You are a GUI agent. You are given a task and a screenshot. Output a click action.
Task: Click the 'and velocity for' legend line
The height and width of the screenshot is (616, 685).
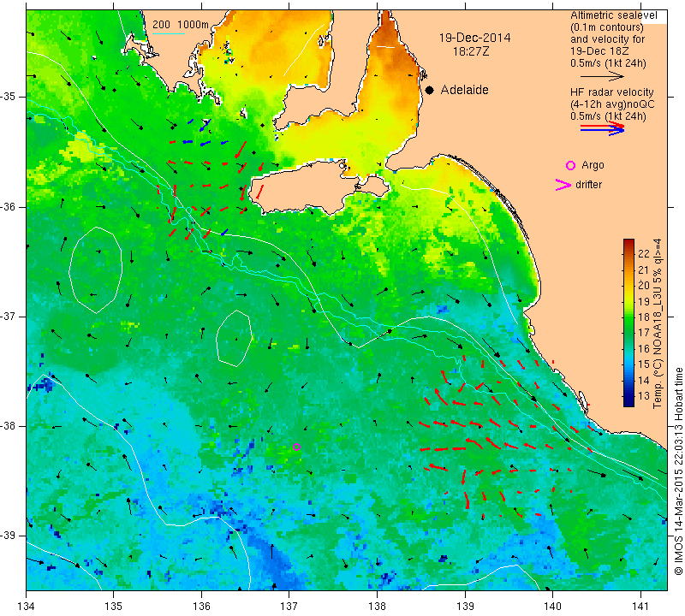[608, 39]
